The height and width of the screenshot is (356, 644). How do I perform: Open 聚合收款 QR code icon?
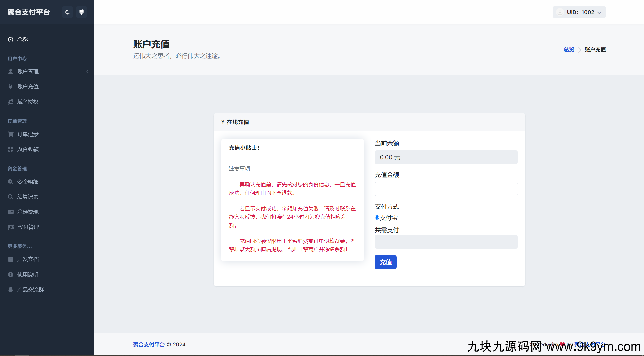pyautogui.click(x=11, y=149)
